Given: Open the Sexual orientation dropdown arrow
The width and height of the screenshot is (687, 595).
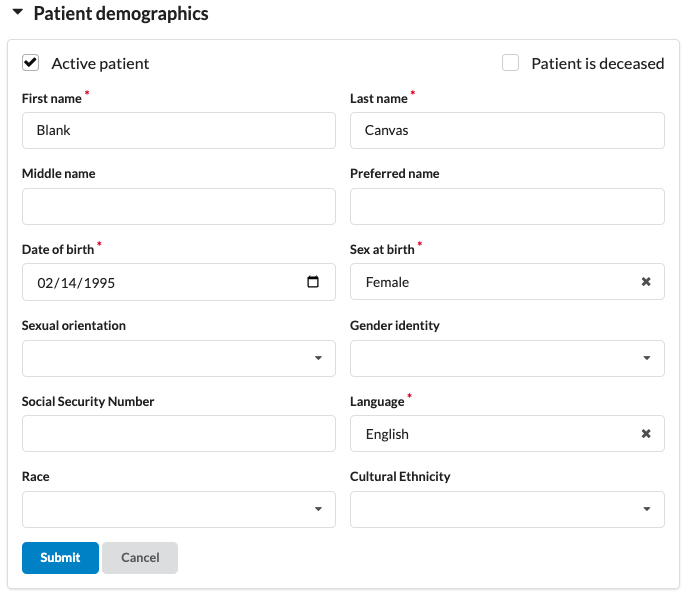Looking at the screenshot, I should (318, 358).
